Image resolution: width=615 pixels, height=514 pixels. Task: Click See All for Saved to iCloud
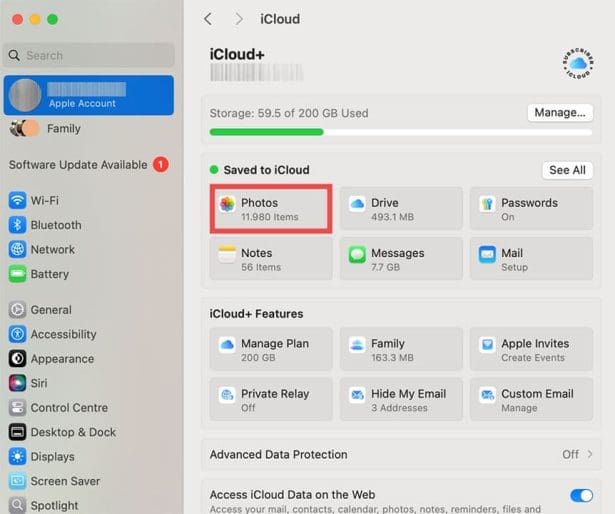(567, 170)
